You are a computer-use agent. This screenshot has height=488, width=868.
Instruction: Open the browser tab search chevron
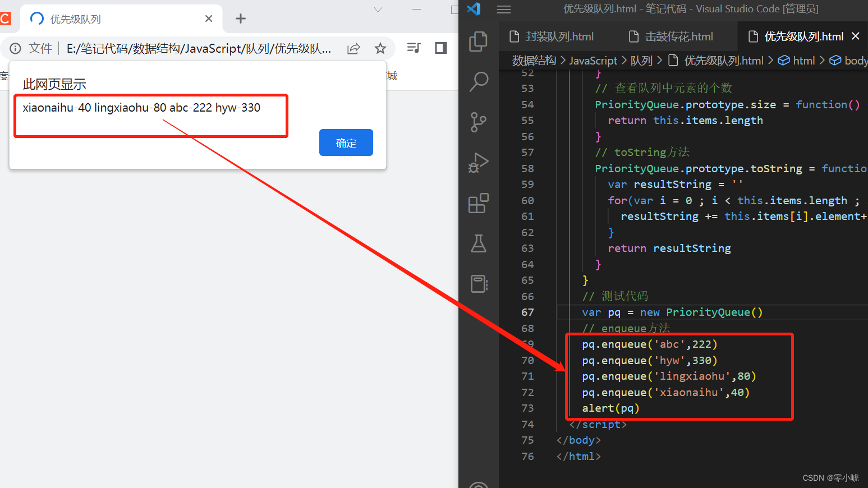(378, 10)
